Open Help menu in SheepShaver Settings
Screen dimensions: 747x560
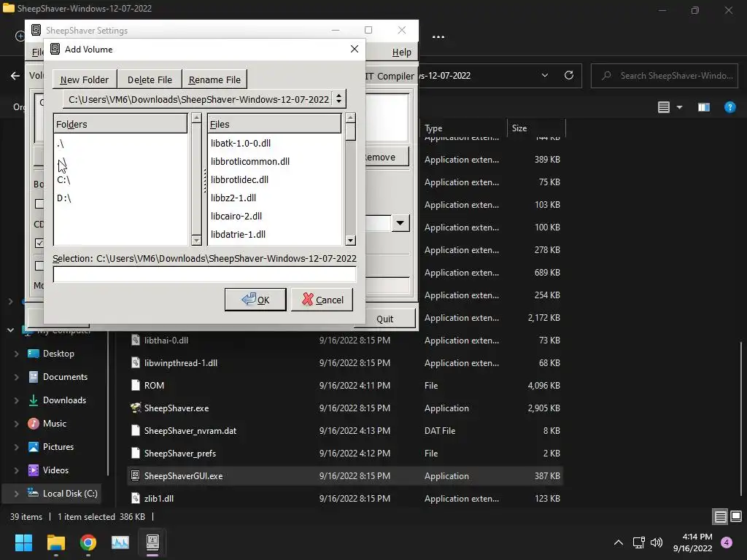tap(402, 52)
